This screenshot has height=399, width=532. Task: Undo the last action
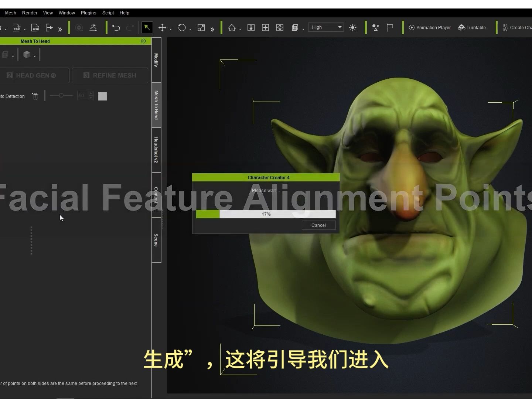[x=116, y=28]
